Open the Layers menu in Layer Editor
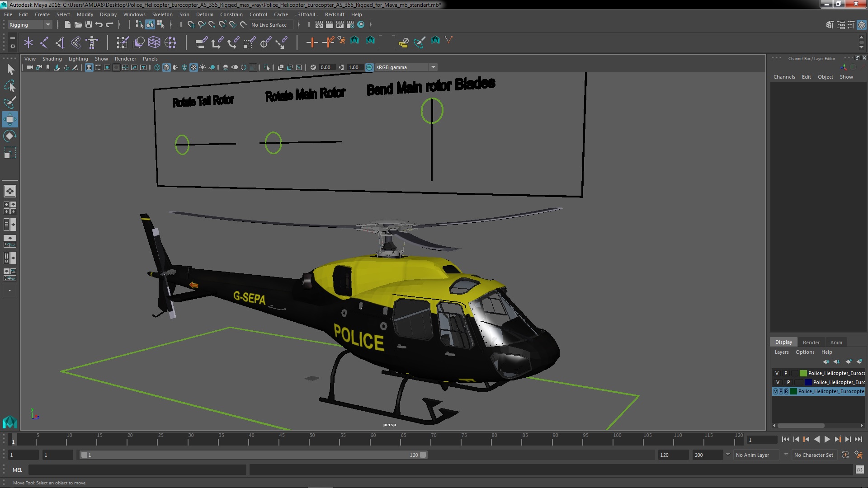 pyautogui.click(x=781, y=352)
